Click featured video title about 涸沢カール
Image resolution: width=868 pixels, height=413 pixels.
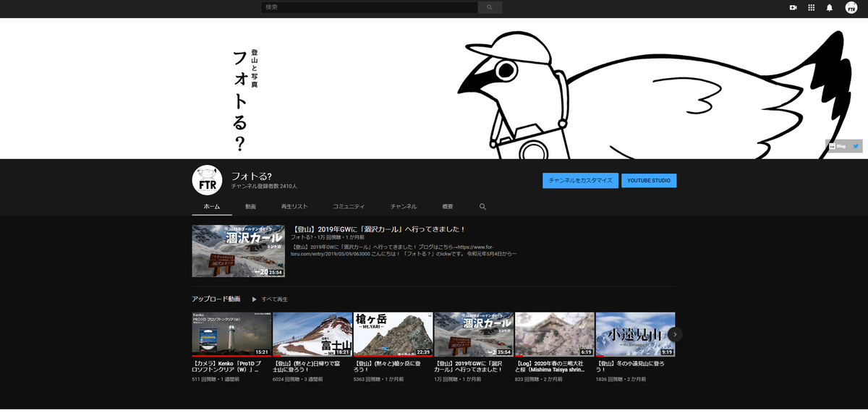click(x=379, y=229)
